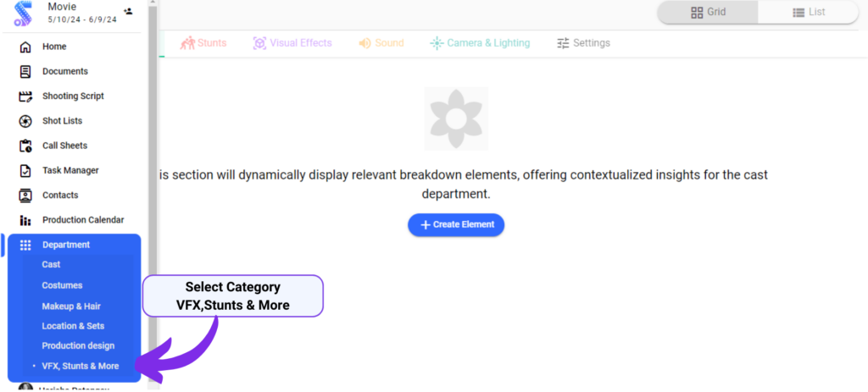Open Costumes under Department

[x=62, y=285]
